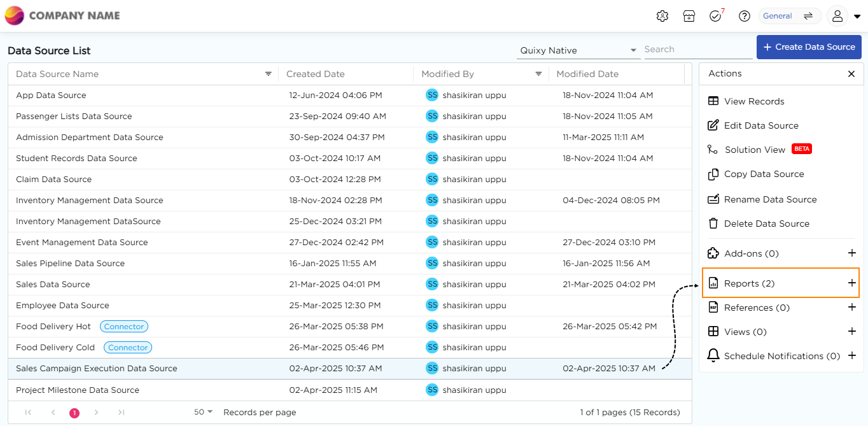Open the user profile menu
The width and height of the screenshot is (868, 426).
click(843, 16)
